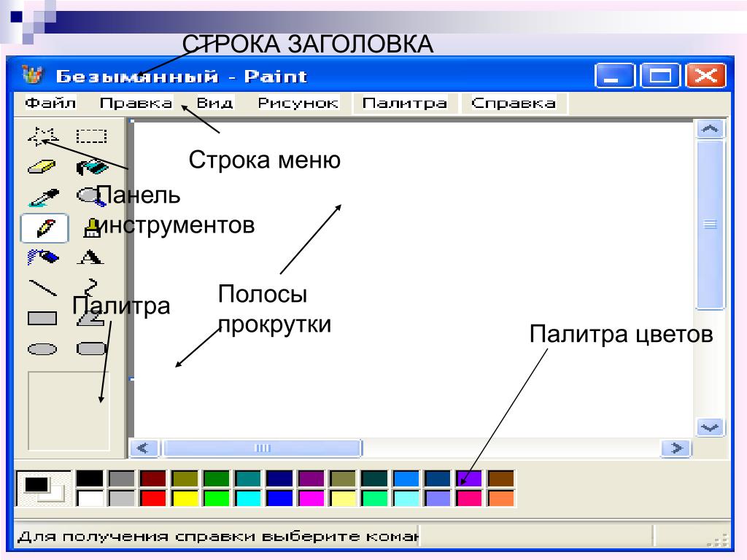Image resolution: width=747 pixels, height=560 pixels.
Task: Choose the light gray swatch
Action: 121,498
